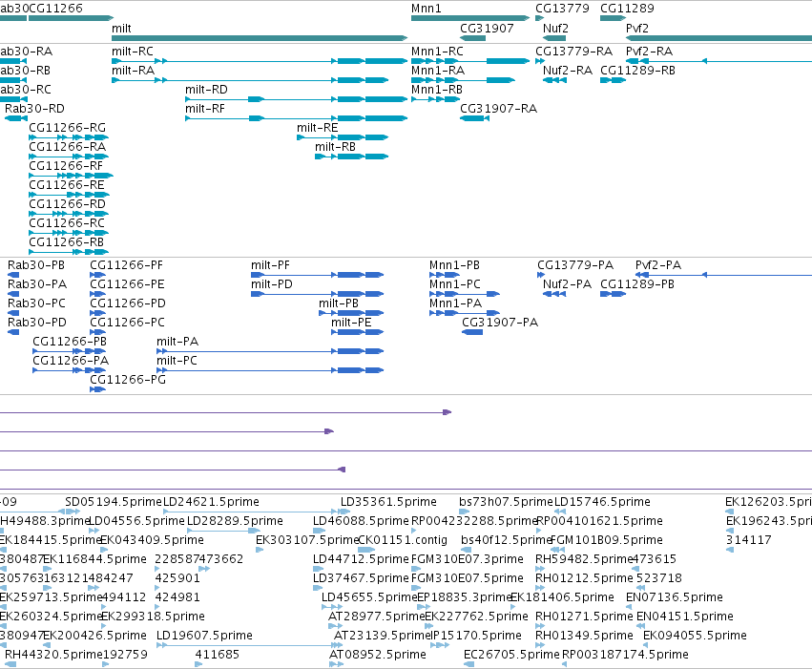Select the AT08952.5prime EST label
Screen dimensions: 812x669
click(x=378, y=655)
